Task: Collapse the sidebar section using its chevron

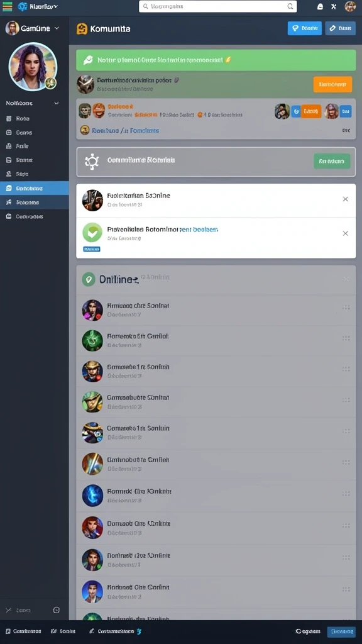Action: coord(57,104)
